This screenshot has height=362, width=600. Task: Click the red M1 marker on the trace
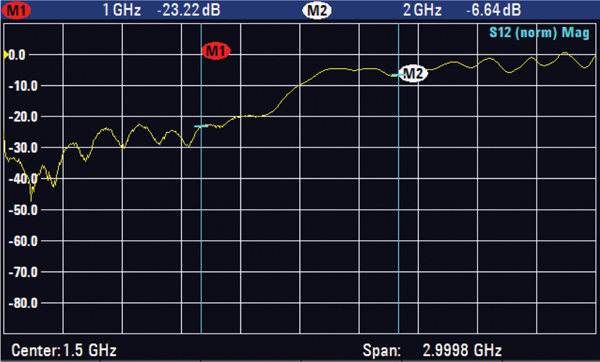[x=216, y=51]
